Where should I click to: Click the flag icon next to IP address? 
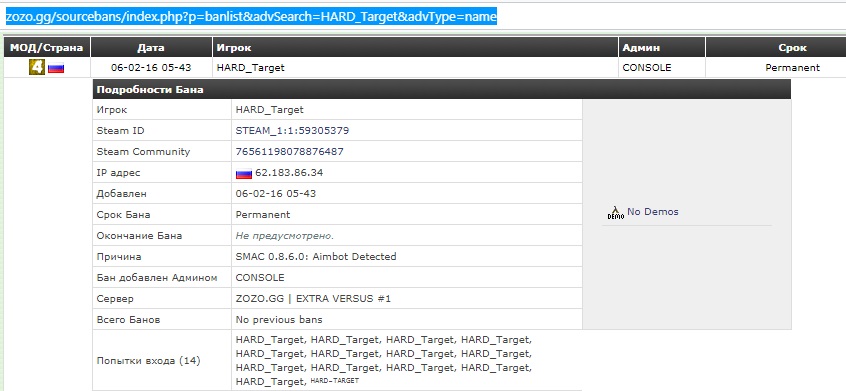pyautogui.click(x=244, y=174)
